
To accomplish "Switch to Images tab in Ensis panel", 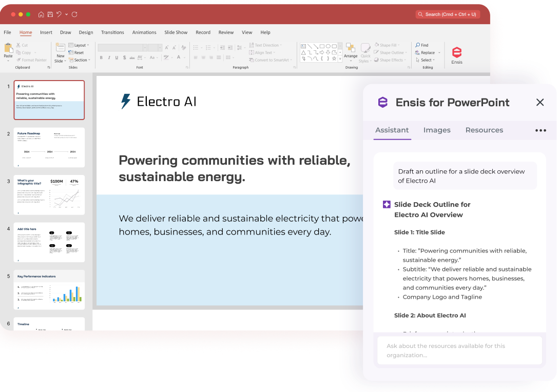I will pos(437,130).
